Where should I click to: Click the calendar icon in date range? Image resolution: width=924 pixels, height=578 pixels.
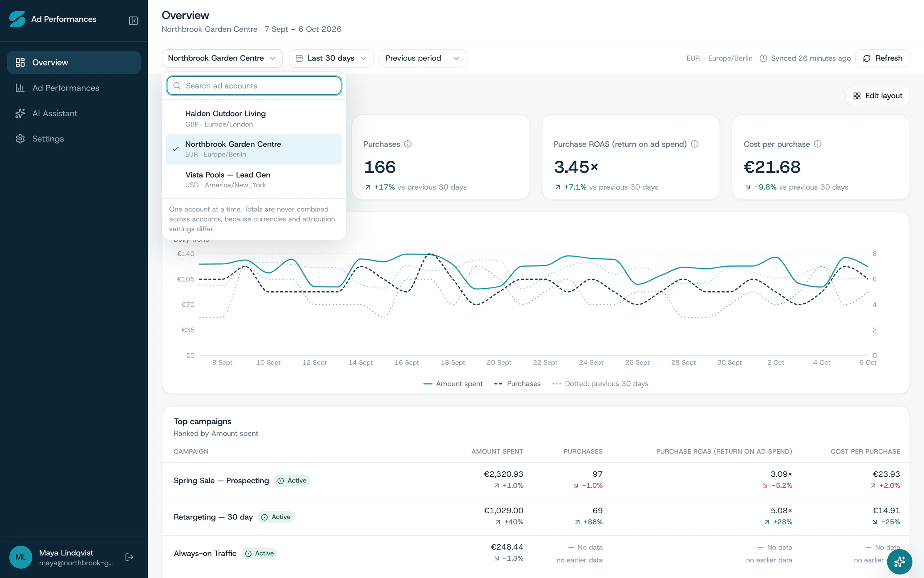tap(299, 58)
